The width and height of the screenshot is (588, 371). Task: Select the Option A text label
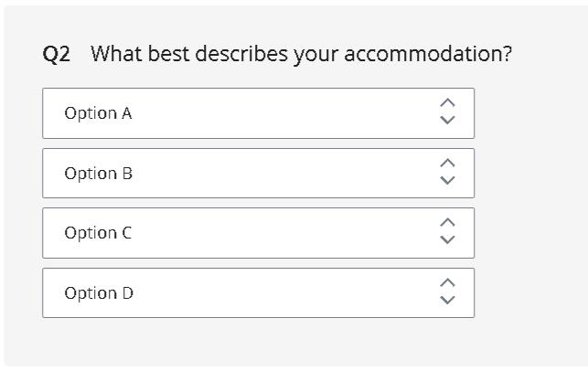pyautogui.click(x=98, y=113)
